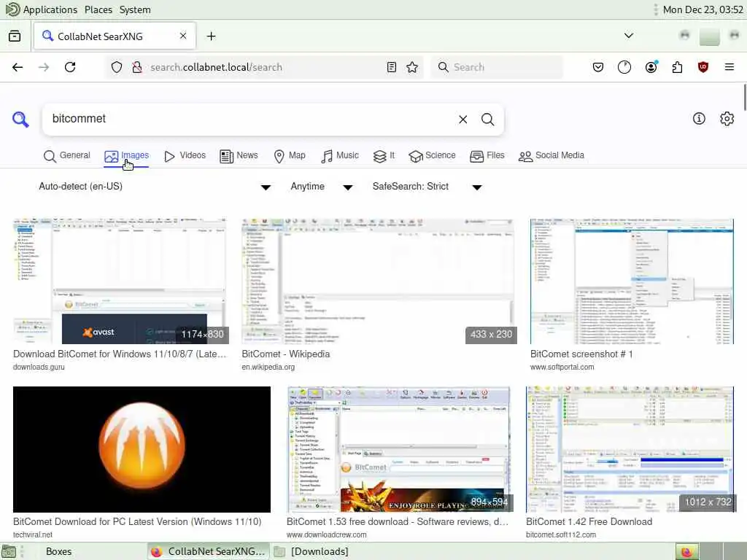Open the SearXNG about info icon
Screen dimensions: 747x560
point(699,119)
